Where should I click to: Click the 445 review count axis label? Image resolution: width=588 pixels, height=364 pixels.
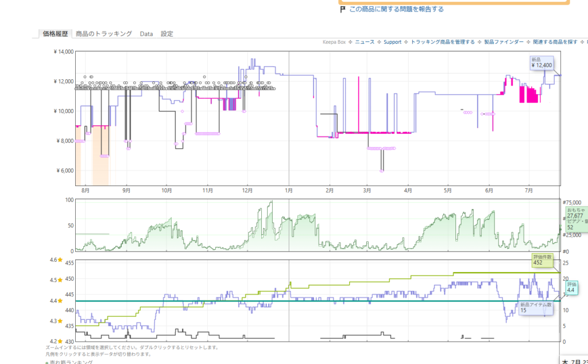click(x=69, y=295)
